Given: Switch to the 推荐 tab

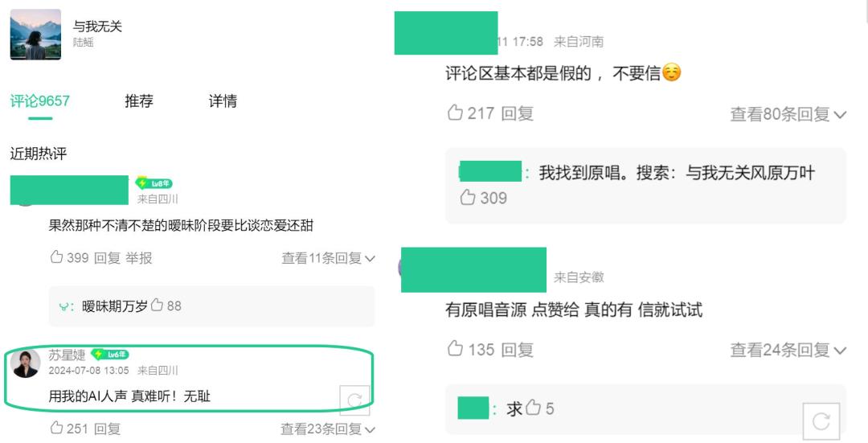Looking at the screenshot, I should click(139, 101).
